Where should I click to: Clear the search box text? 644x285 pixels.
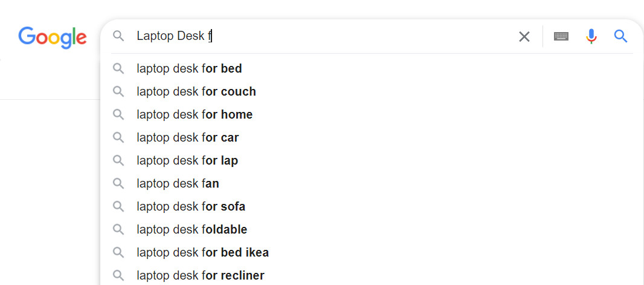[524, 36]
